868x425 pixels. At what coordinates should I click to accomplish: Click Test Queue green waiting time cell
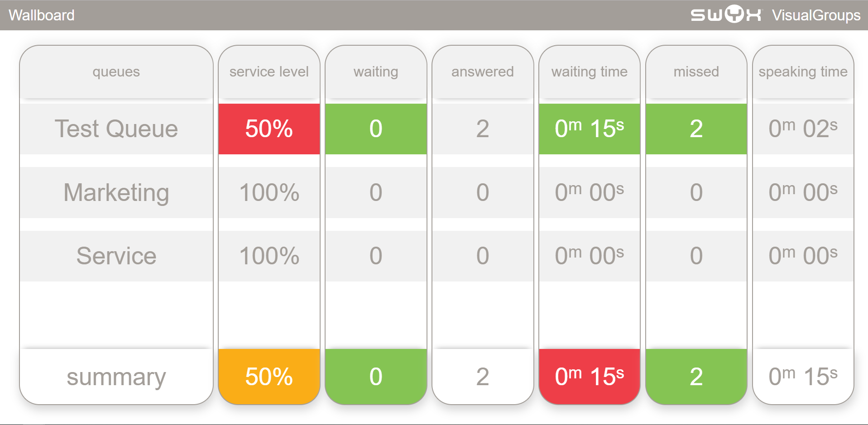(x=590, y=129)
